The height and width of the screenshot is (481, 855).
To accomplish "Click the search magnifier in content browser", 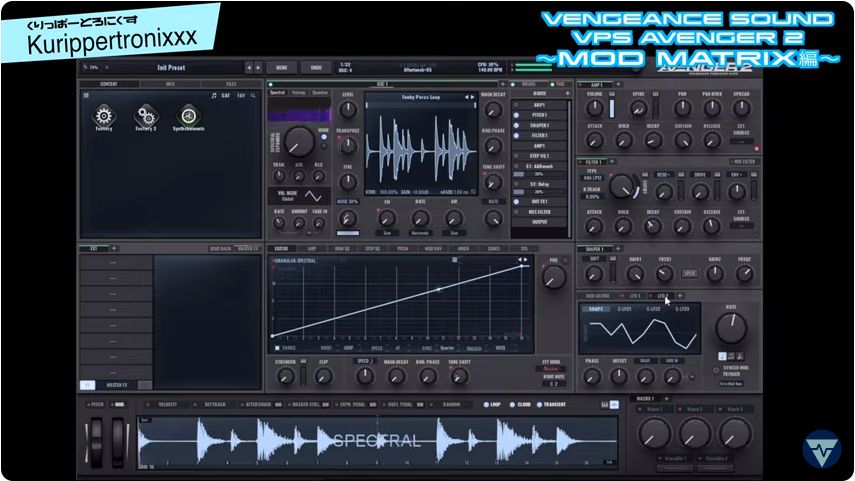I will pyautogui.click(x=253, y=95).
